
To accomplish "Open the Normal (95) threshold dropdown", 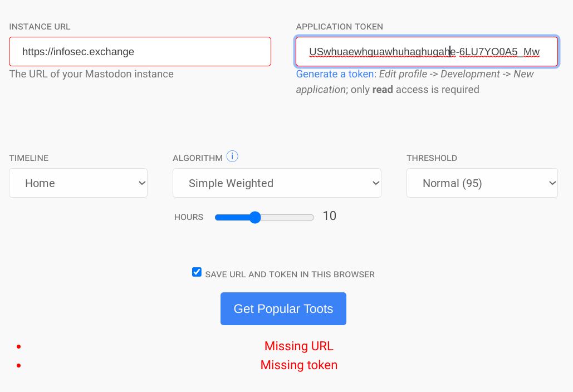I will [482, 183].
